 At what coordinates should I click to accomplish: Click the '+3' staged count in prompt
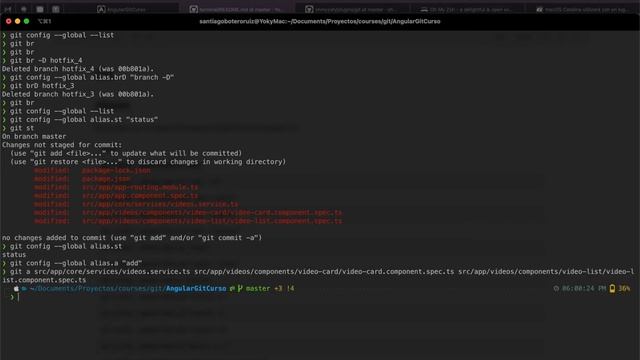pos(278,289)
